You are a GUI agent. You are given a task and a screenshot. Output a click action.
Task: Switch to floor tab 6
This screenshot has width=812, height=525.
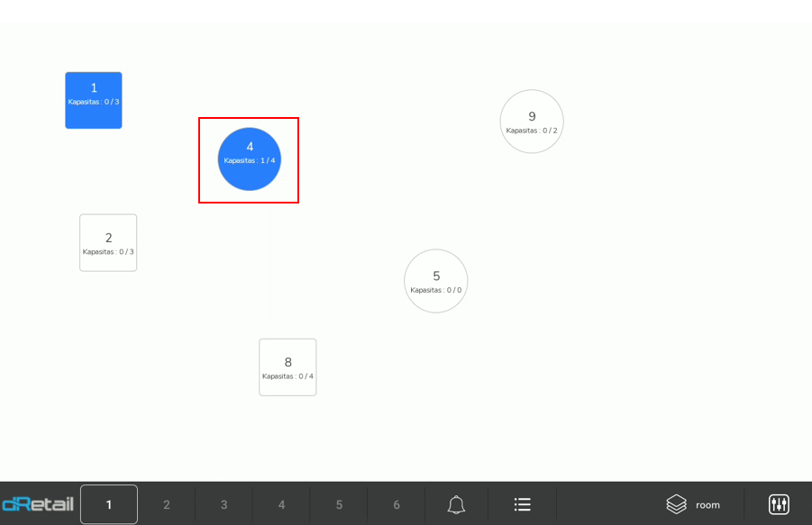397,504
